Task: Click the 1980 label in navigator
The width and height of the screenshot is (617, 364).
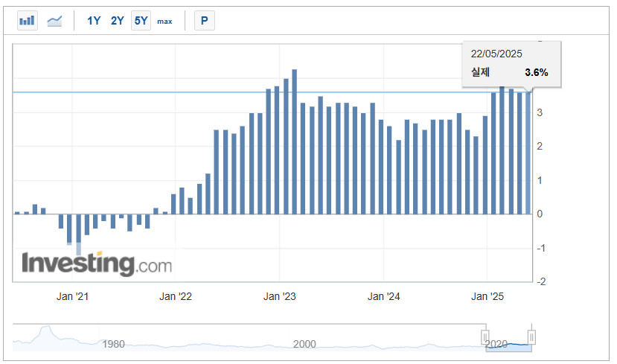Action: (x=113, y=344)
